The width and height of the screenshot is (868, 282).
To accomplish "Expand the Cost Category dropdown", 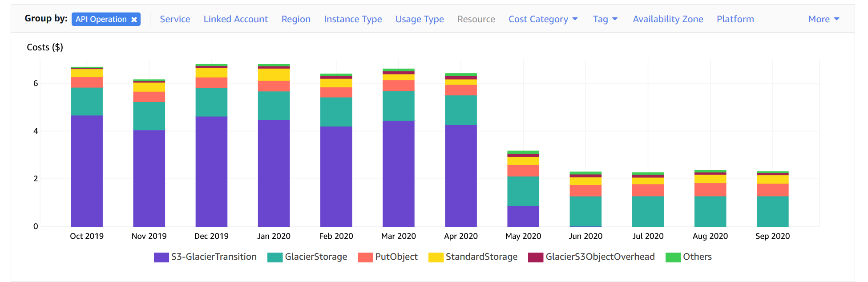I will click(543, 19).
